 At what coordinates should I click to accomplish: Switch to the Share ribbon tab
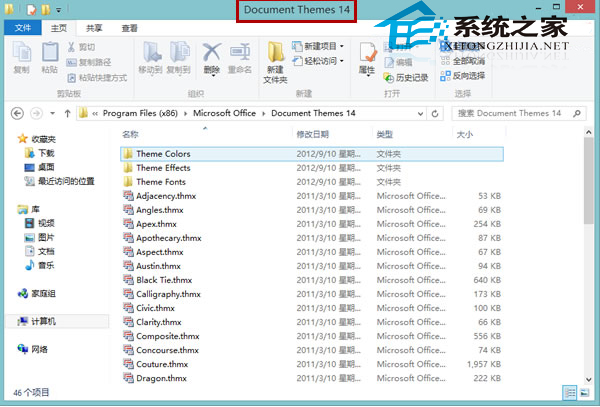(94, 28)
